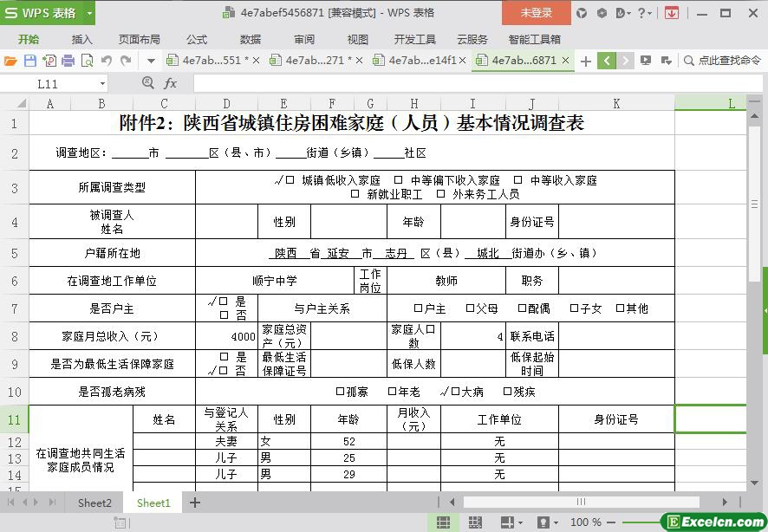Check the 户主 checkbox in row 7

418,308
